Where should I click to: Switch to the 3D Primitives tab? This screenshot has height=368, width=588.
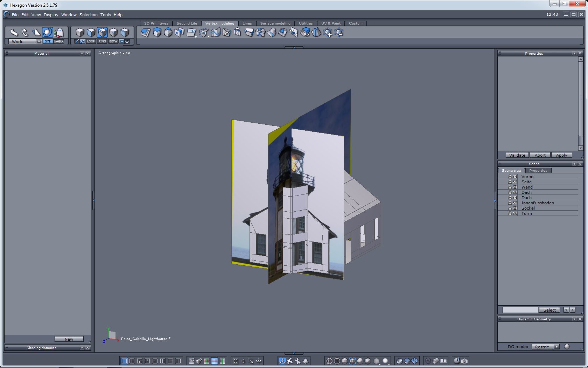click(x=156, y=23)
